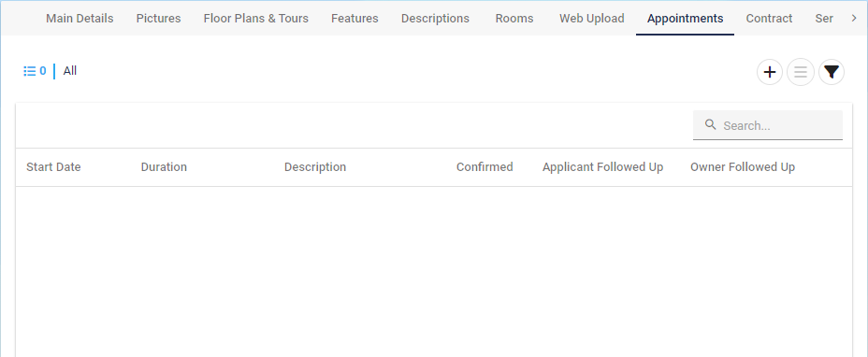Open the Pictures tab
Image resolution: width=868 pixels, height=357 pixels.
(158, 19)
